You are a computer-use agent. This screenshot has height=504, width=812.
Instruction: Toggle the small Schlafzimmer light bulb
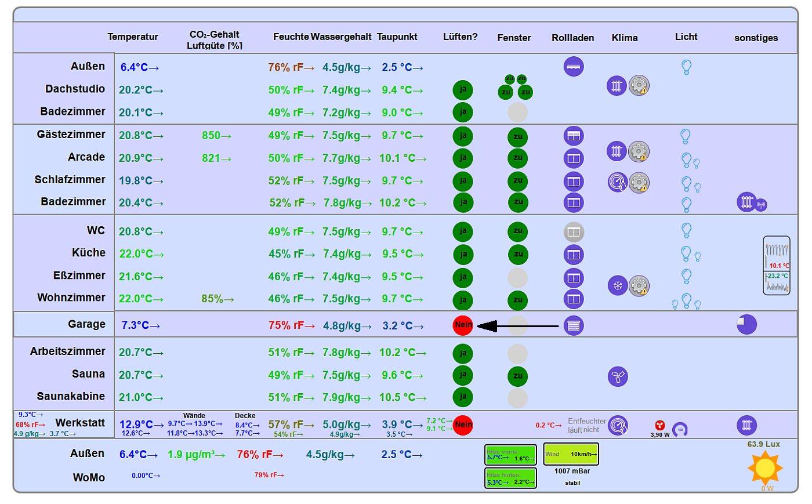pyautogui.click(x=698, y=188)
